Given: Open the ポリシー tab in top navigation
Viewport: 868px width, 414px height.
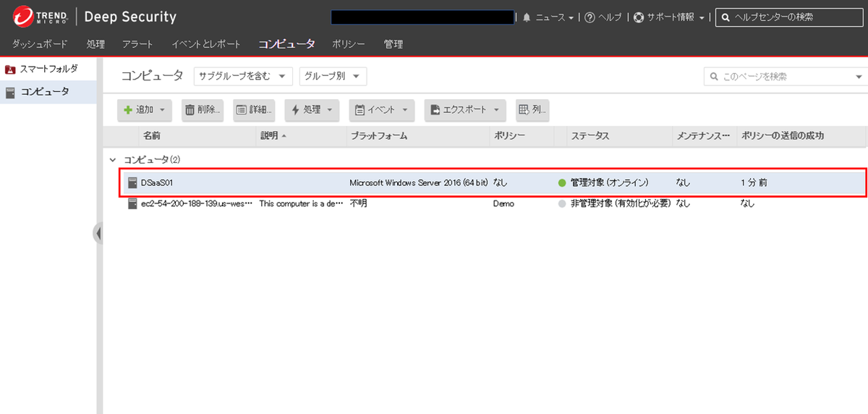Looking at the screenshot, I should point(348,44).
